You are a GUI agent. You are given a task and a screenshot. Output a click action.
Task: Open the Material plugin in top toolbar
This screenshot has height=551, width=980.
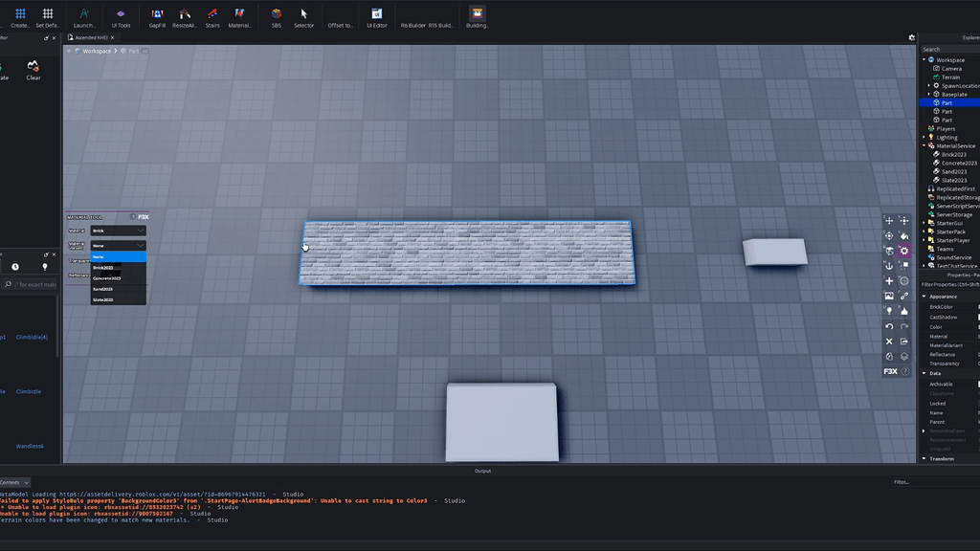tap(239, 17)
